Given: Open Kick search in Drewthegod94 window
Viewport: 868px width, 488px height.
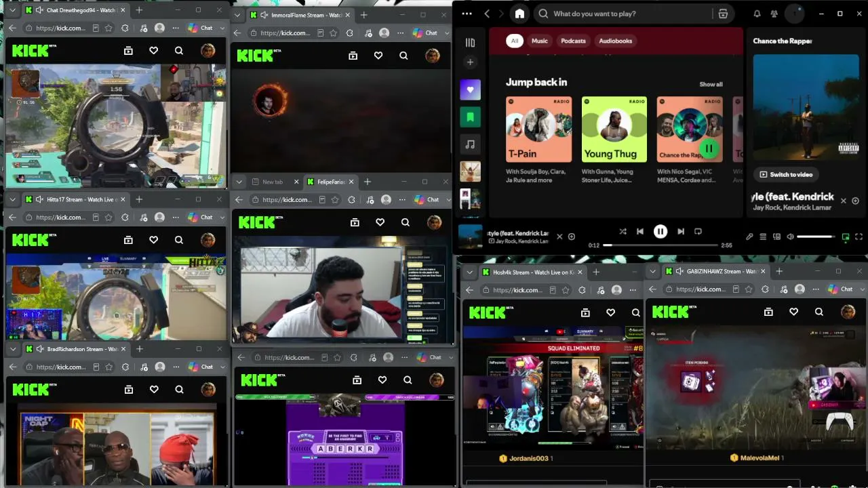Looking at the screenshot, I should [x=179, y=50].
